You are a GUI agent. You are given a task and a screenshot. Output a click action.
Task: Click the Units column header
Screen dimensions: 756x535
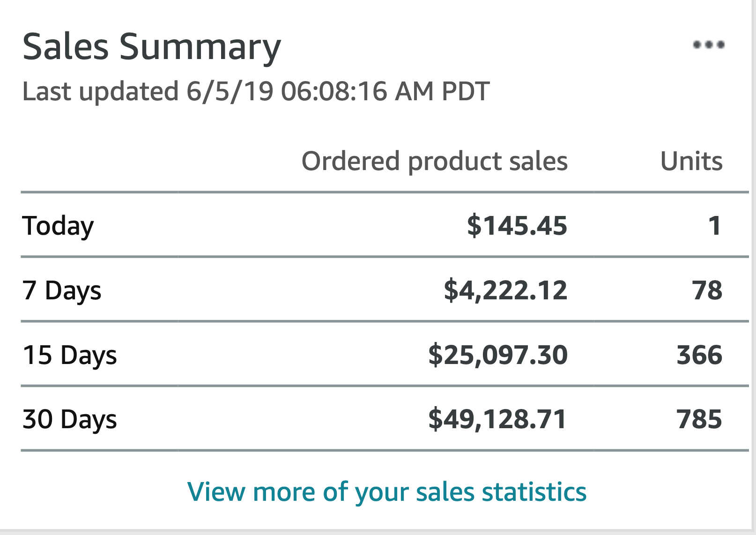pyautogui.click(x=691, y=161)
